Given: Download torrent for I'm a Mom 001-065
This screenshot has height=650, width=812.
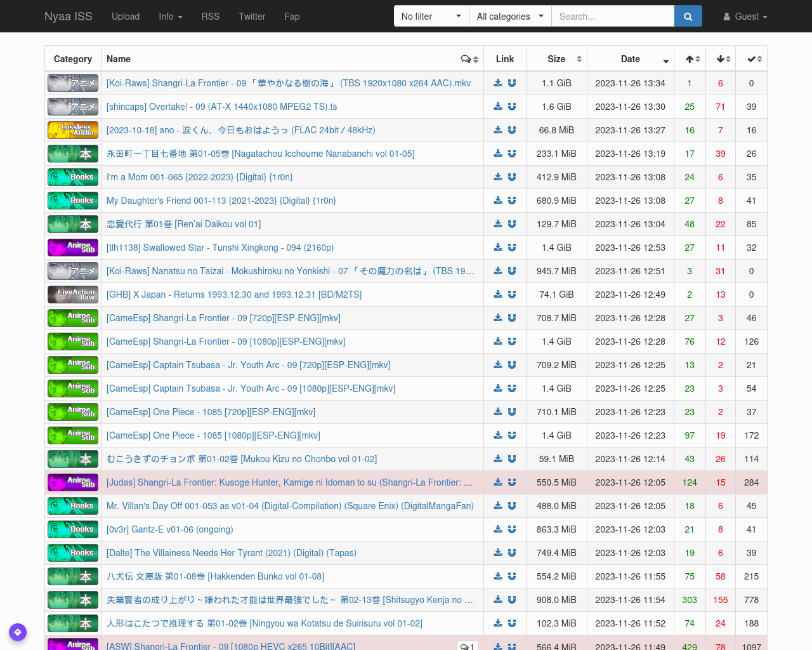Looking at the screenshot, I should (x=498, y=177).
